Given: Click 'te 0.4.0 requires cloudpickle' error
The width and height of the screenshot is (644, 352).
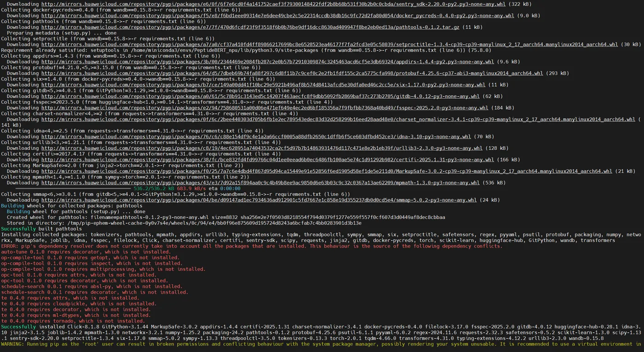Looking at the screenshot, I should pyautogui.click(x=79, y=304).
